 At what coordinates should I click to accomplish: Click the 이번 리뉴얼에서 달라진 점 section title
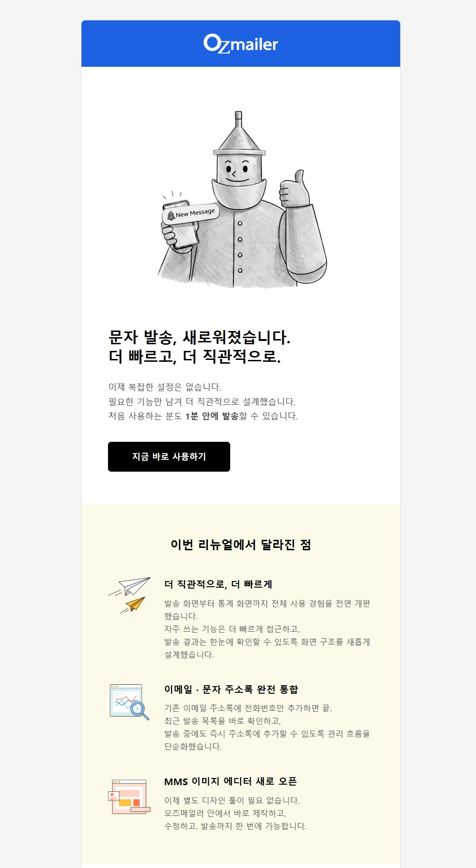tap(241, 545)
